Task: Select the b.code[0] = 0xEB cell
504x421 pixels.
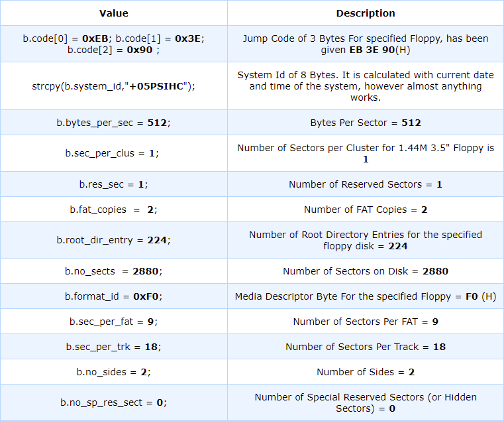Action: coord(113,44)
